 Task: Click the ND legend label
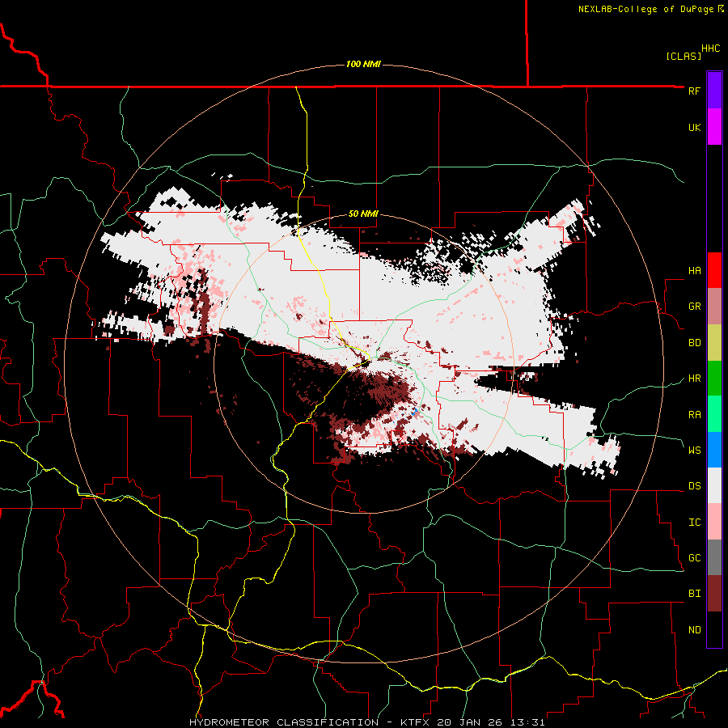(694, 630)
